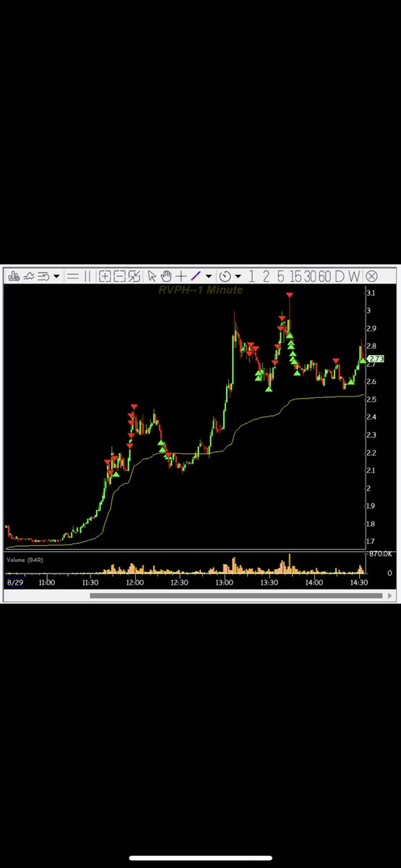Screen dimensions: 401x868
Task: Click the zoom out minus box icon
Action: 119,276
